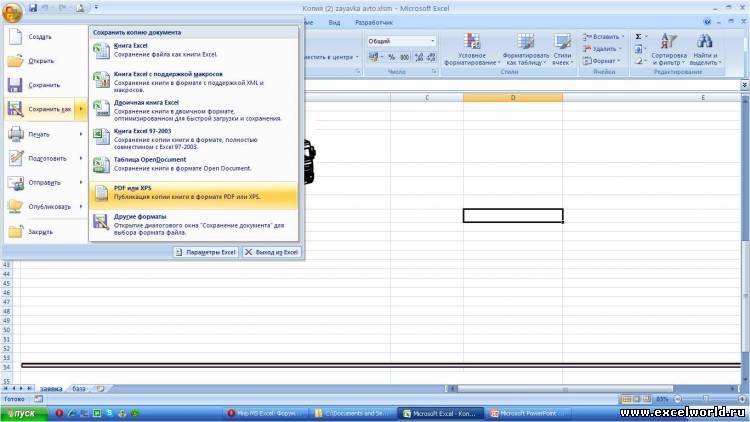Open Условное форматирование dropdown
The width and height of the screenshot is (750, 422).
click(x=472, y=50)
